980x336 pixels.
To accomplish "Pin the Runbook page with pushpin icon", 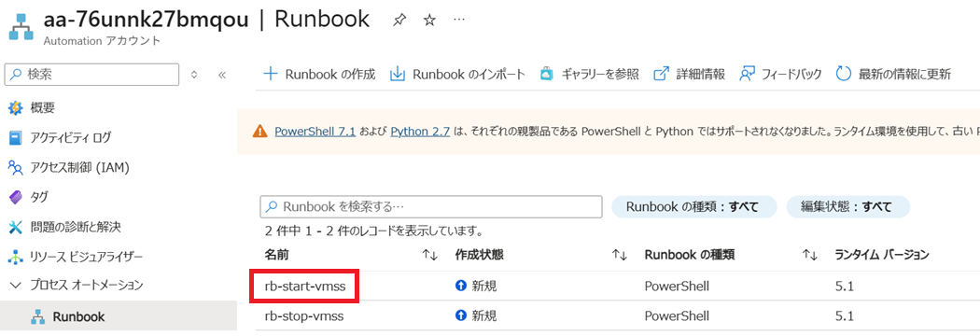I will click(399, 21).
